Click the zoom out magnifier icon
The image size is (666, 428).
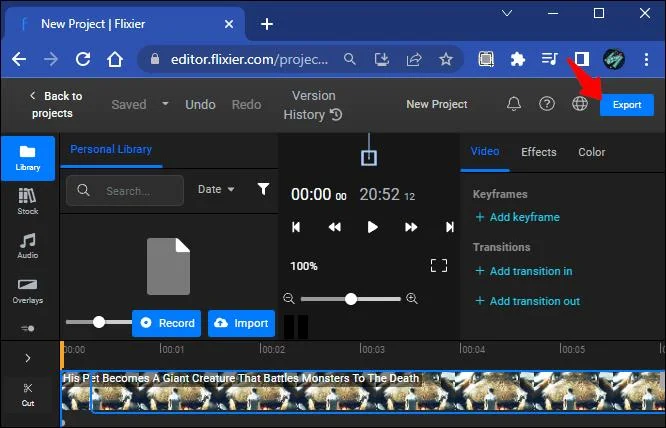pos(289,298)
